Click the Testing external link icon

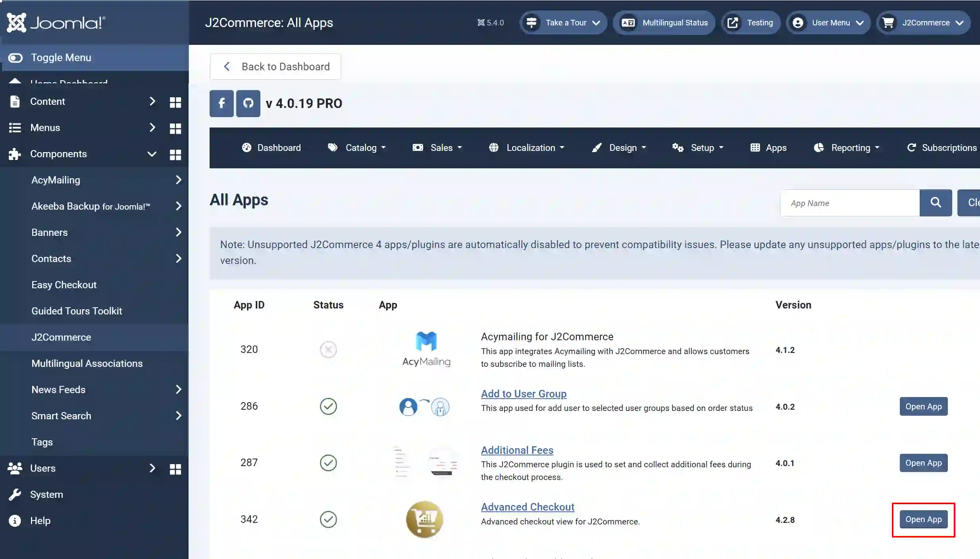[x=732, y=23]
